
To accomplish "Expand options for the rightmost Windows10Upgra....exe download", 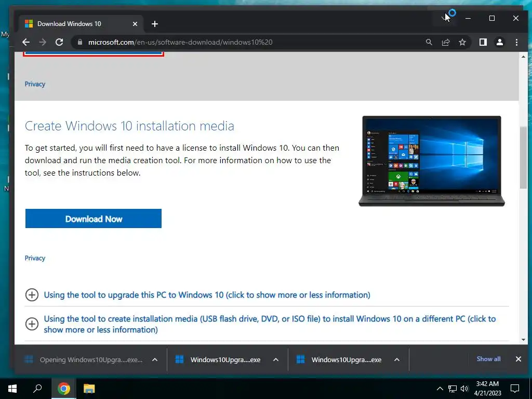I will (x=397, y=360).
